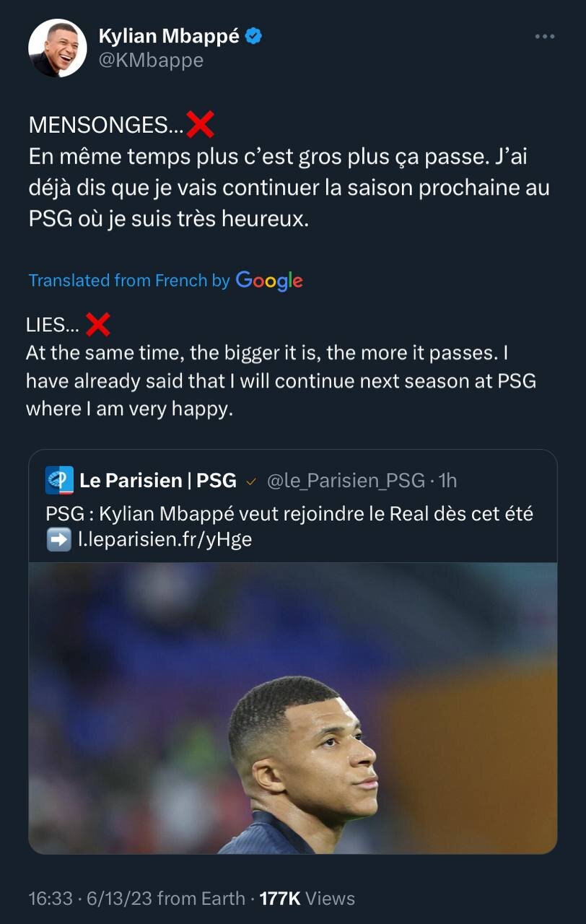This screenshot has height=924, width=586.
Task: Click the blue verified badge beside Kylian Mbappé
Action: coord(253,36)
